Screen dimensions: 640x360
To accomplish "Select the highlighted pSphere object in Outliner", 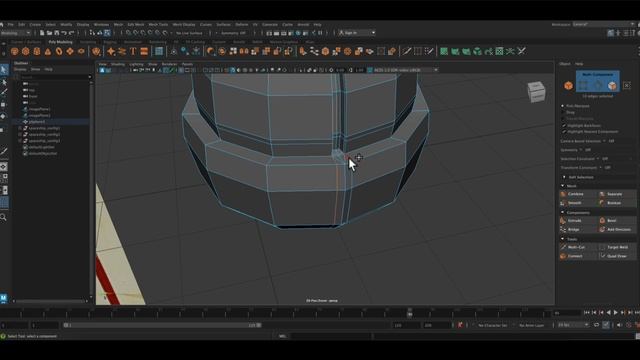I will click(x=51, y=122).
